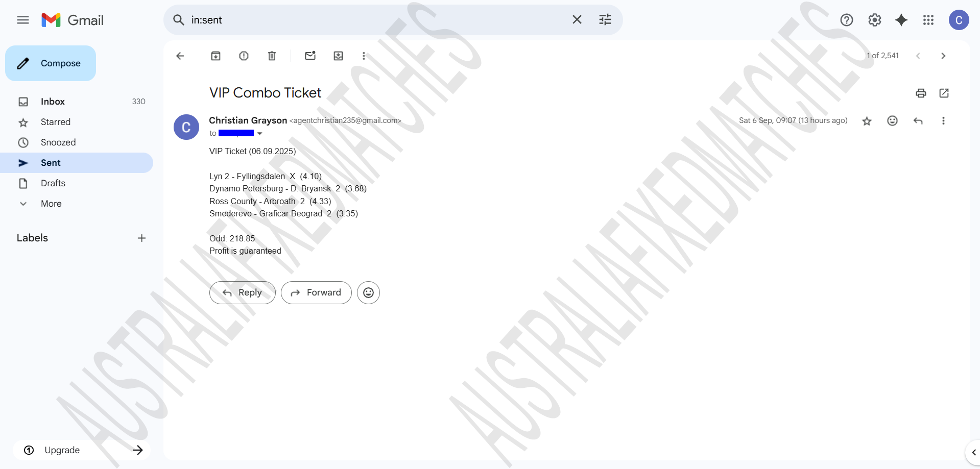Click the Move to inbox icon
The width and height of the screenshot is (980, 469).
click(x=339, y=56)
